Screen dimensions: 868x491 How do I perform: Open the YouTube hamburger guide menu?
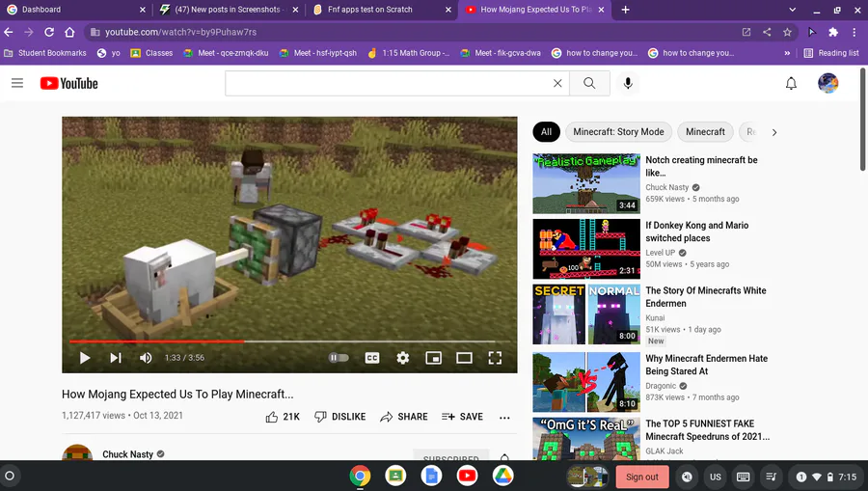pyautogui.click(x=17, y=83)
